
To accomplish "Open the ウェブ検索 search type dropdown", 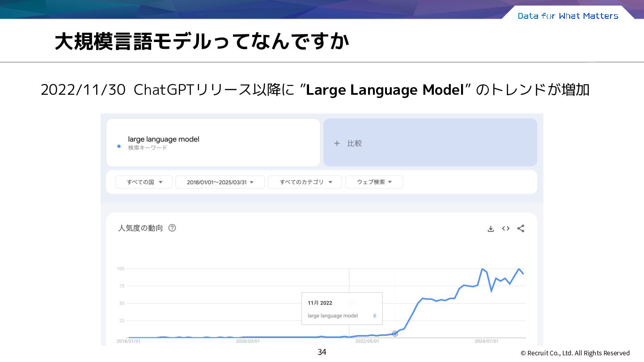I will click(374, 182).
